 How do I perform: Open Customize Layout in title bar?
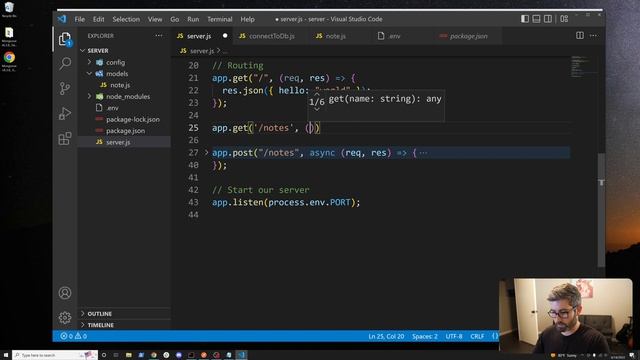click(564, 19)
